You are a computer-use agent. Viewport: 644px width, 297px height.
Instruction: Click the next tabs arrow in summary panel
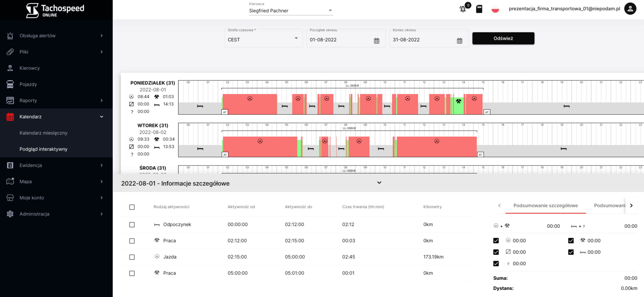631,205
